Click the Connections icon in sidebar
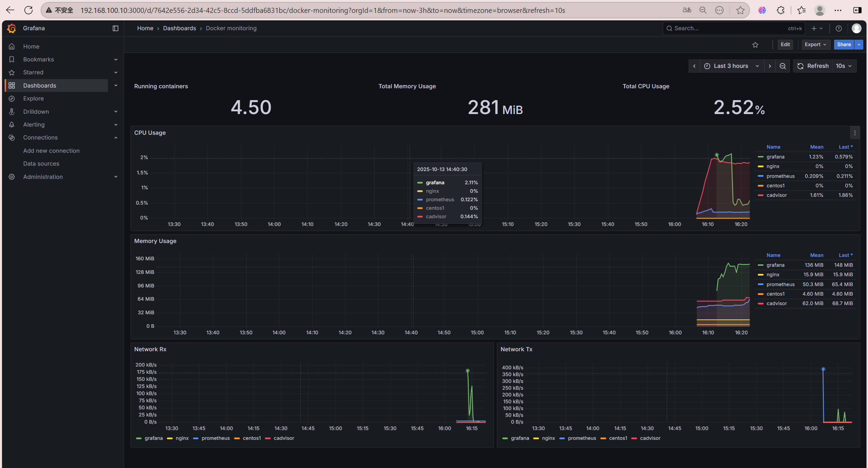This screenshot has width=868, height=468. pyautogui.click(x=12, y=138)
